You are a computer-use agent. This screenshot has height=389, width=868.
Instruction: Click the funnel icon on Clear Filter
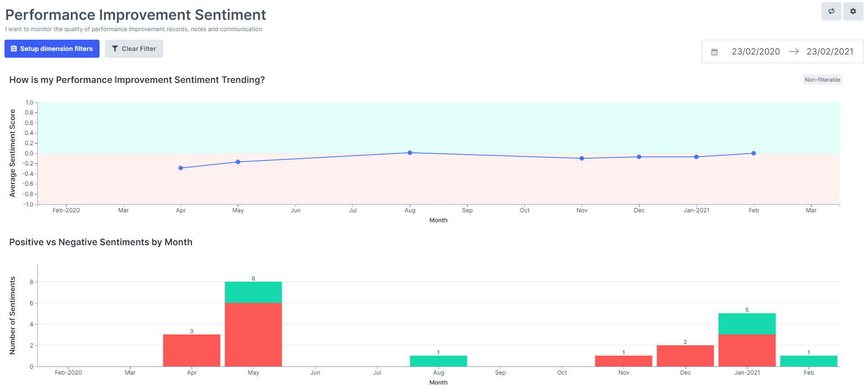point(115,49)
